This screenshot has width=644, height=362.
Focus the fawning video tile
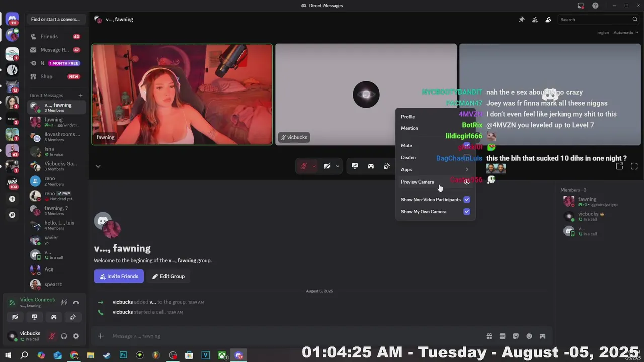182,95
